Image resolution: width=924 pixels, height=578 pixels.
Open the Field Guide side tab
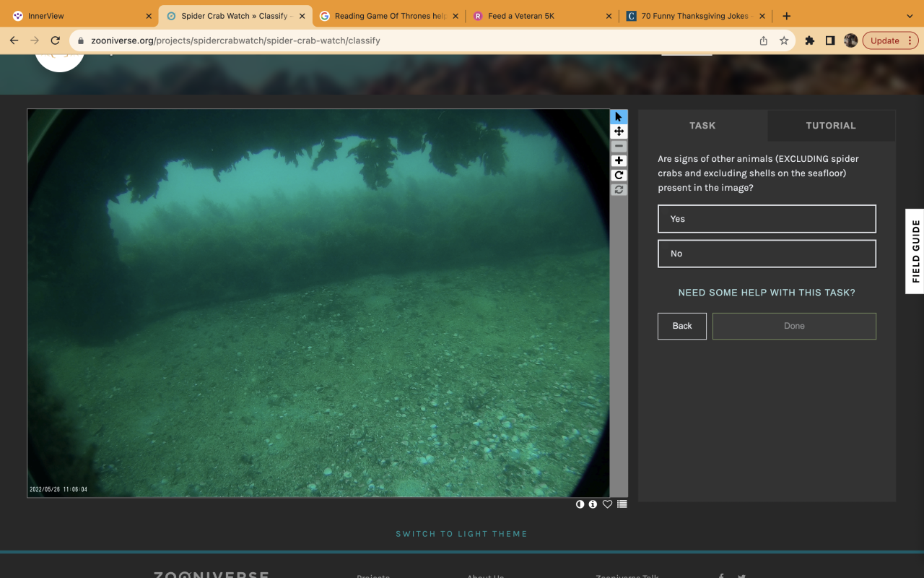click(915, 251)
